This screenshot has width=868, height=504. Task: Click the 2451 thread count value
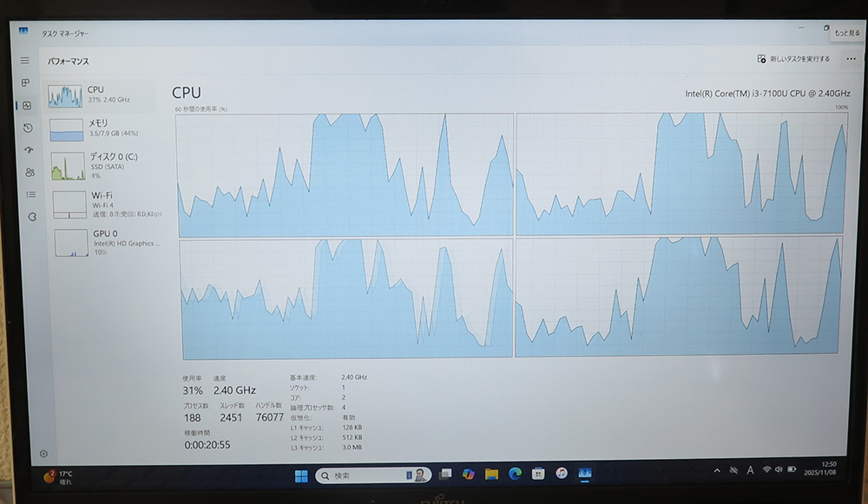pyautogui.click(x=231, y=418)
